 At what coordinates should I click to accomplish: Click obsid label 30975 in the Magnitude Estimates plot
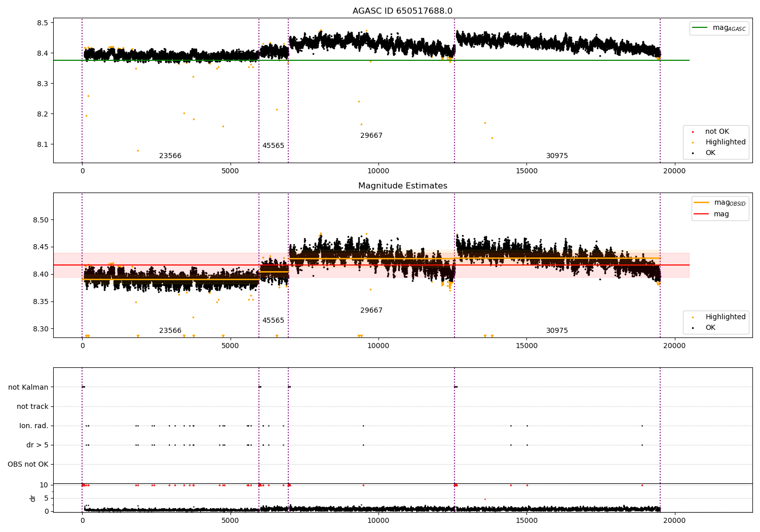[557, 331]
